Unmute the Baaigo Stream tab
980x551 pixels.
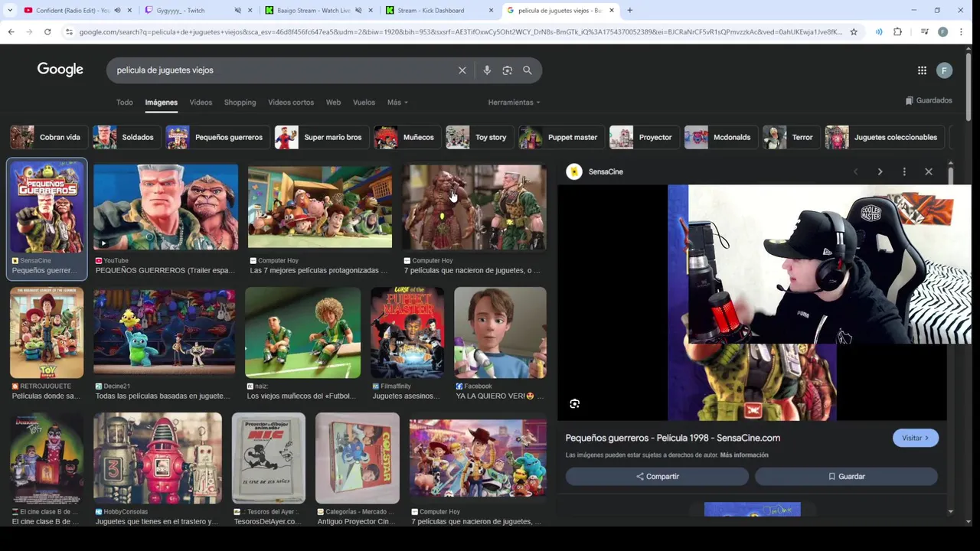point(358,11)
